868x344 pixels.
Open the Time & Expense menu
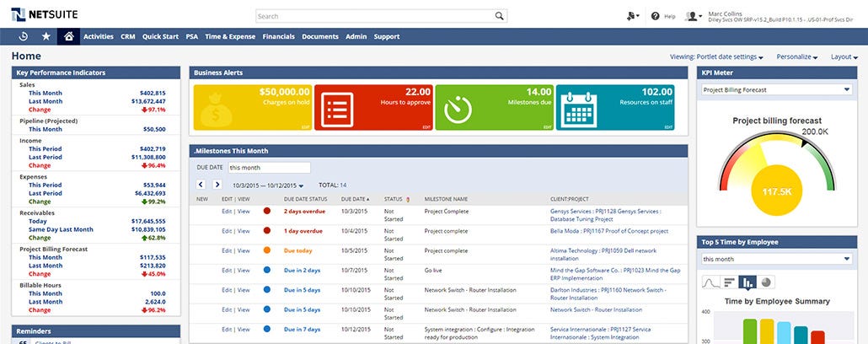pos(230,36)
